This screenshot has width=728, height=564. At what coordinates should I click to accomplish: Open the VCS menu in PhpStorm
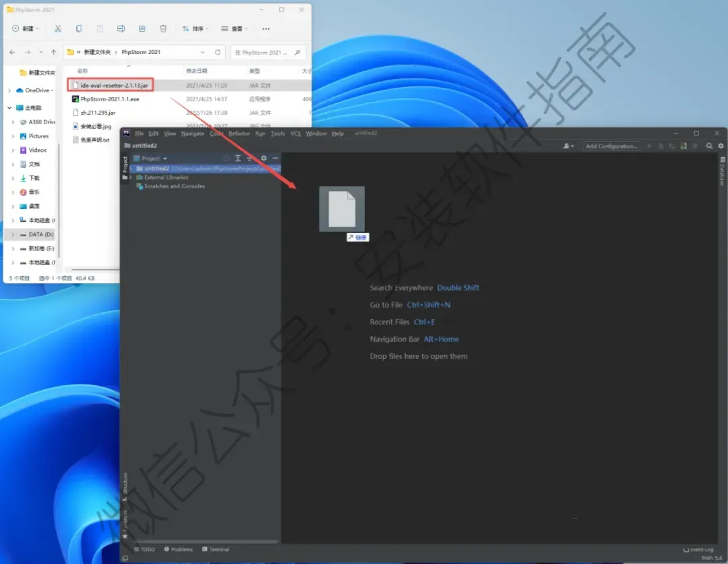[296, 134]
